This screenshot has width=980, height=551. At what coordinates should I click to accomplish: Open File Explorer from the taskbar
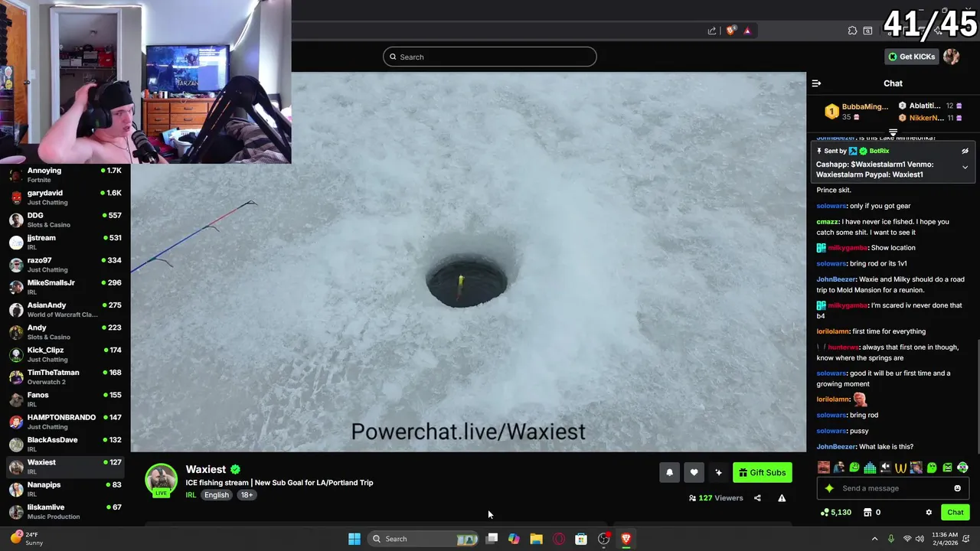pyautogui.click(x=536, y=539)
